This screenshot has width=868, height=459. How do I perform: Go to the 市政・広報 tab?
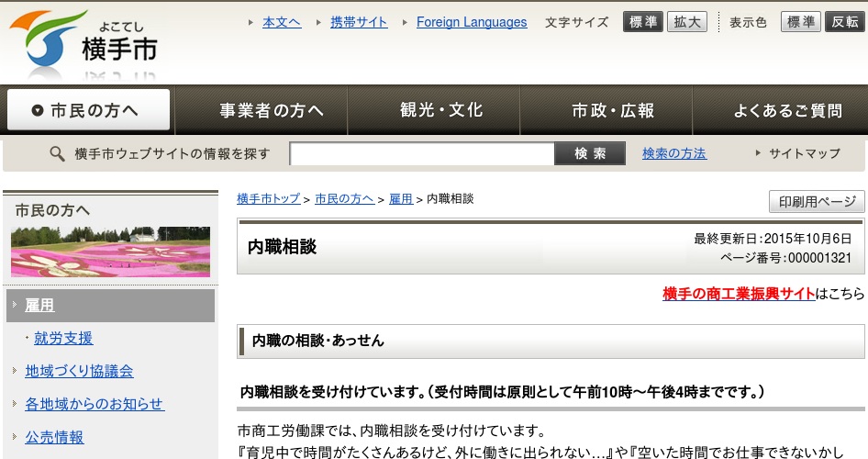[x=613, y=110]
